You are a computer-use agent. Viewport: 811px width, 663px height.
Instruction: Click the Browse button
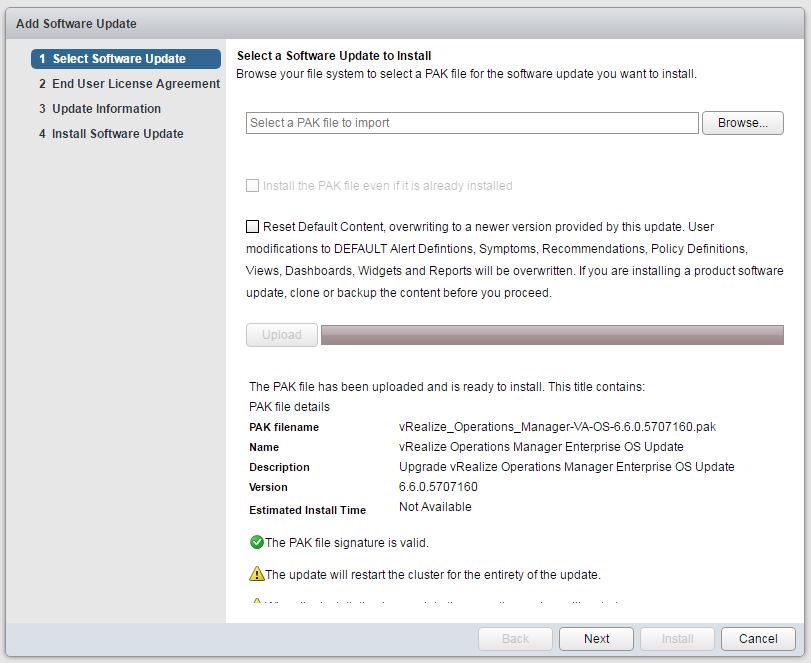pyautogui.click(x=743, y=123)
